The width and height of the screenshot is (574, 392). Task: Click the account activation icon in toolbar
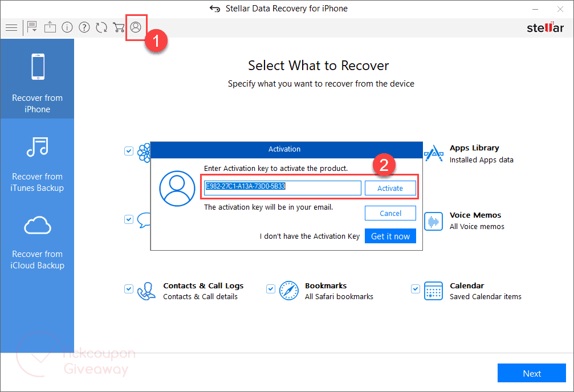136,27
